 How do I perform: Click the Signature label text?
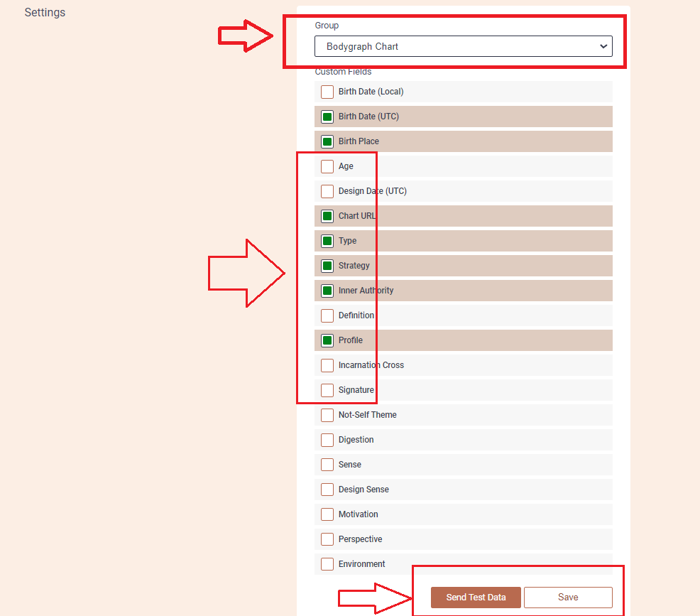click(x=356, y=390)
